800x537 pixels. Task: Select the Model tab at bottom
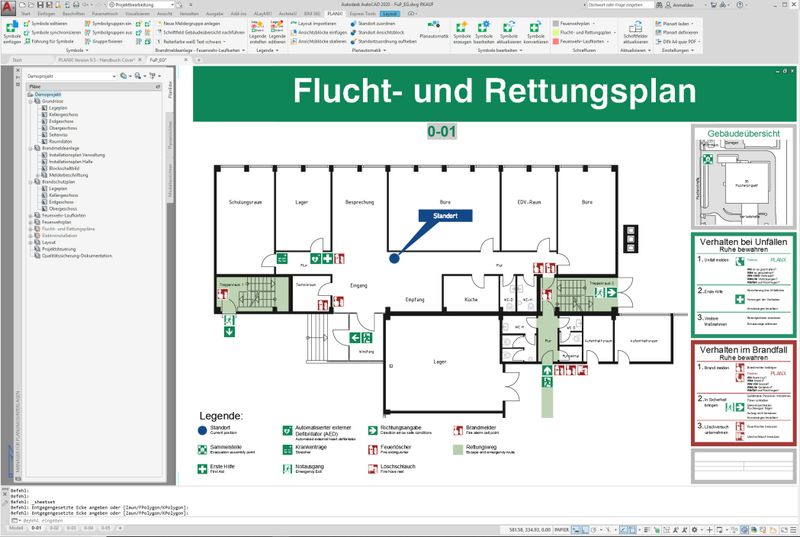point(16,528)
